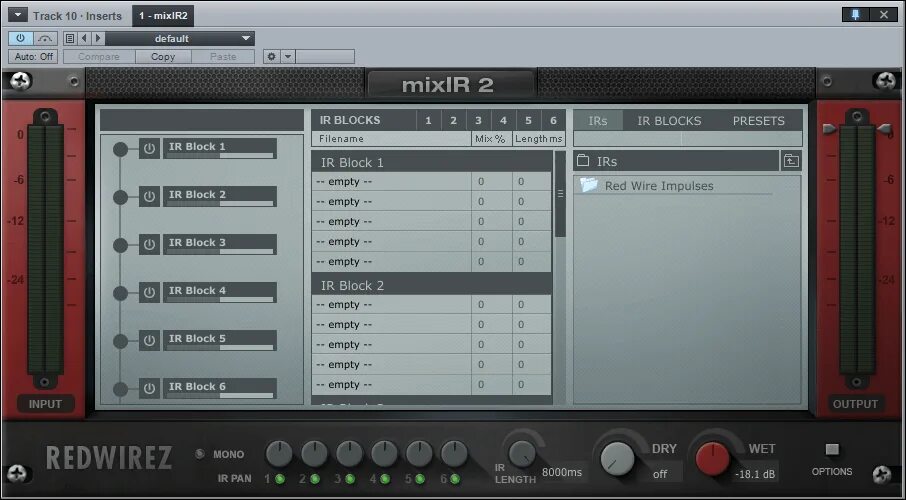The image size is (906, 500).
Task: Click the IR Block 4 routing node circle
Action: pyautogui.click(x=120, y=293)
